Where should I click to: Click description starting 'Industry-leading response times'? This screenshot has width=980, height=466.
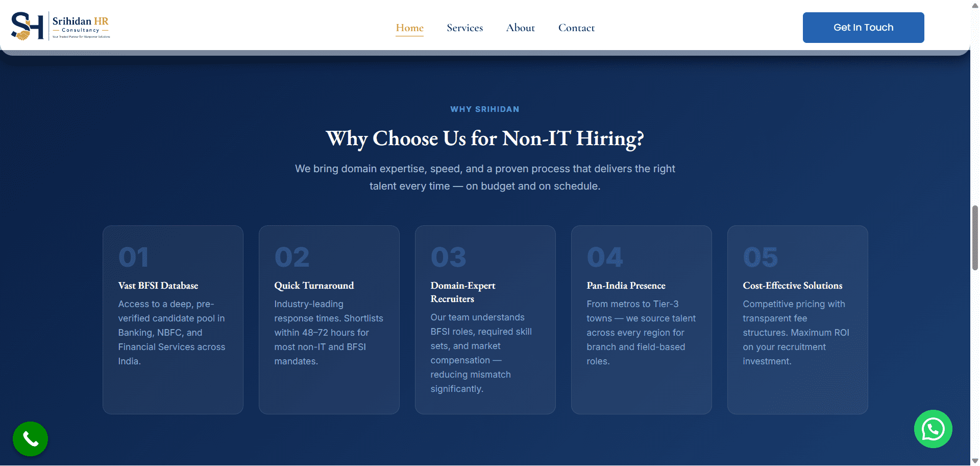(x=329, y=333)
